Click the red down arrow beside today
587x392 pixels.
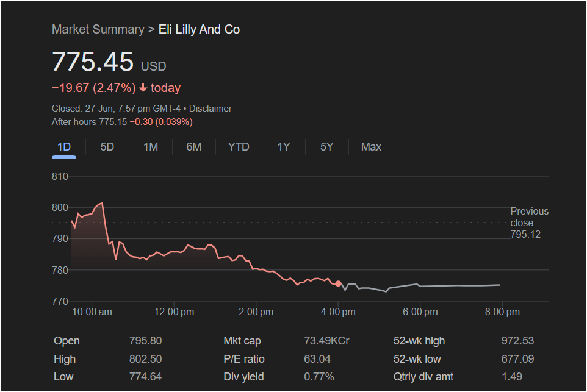(x=143, y=88)
